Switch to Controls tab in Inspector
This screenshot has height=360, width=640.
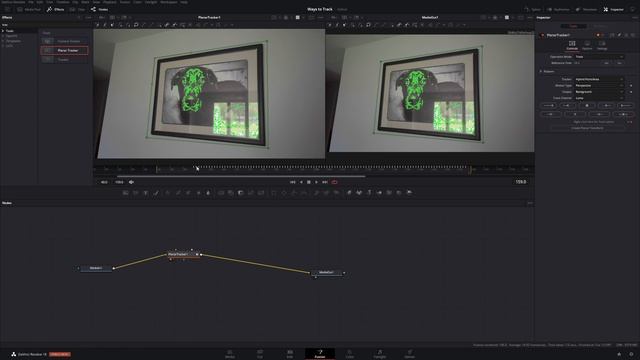(572, 45)
